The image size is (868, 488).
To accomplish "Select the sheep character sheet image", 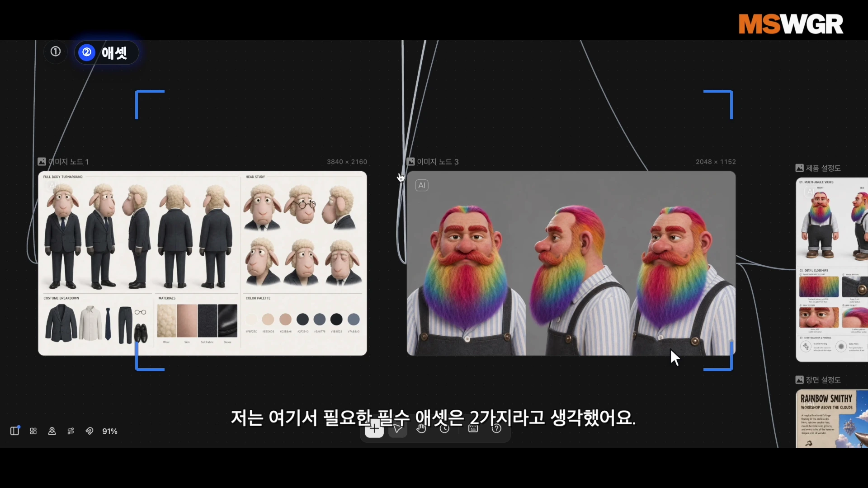I will click(203, 263).
